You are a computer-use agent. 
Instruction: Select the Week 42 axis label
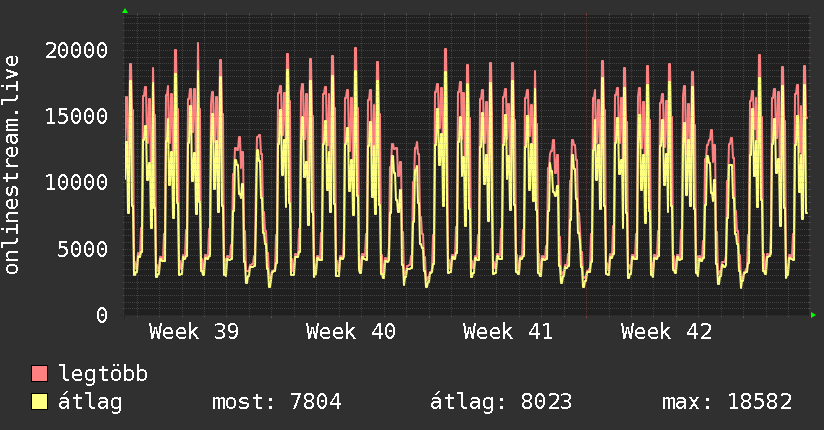click(x=666, y=331)
